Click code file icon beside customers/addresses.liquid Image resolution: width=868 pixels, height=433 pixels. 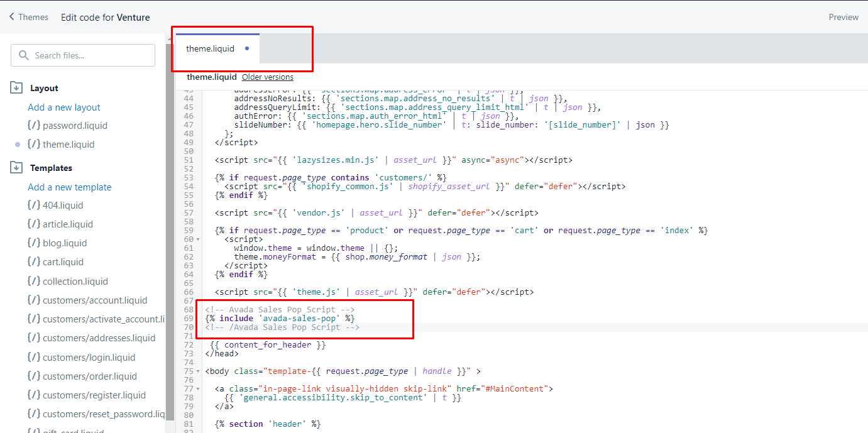(x=34, y=338)
